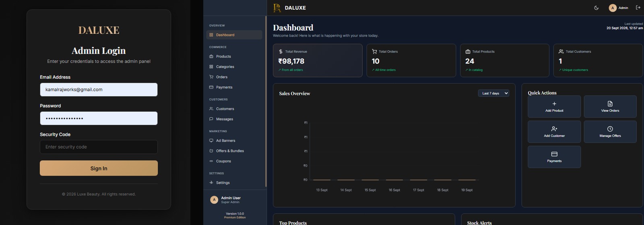The width and height of the screenshot is (644, 225).
Task: Click the "Unique customers" text
Action: (575, 70)
